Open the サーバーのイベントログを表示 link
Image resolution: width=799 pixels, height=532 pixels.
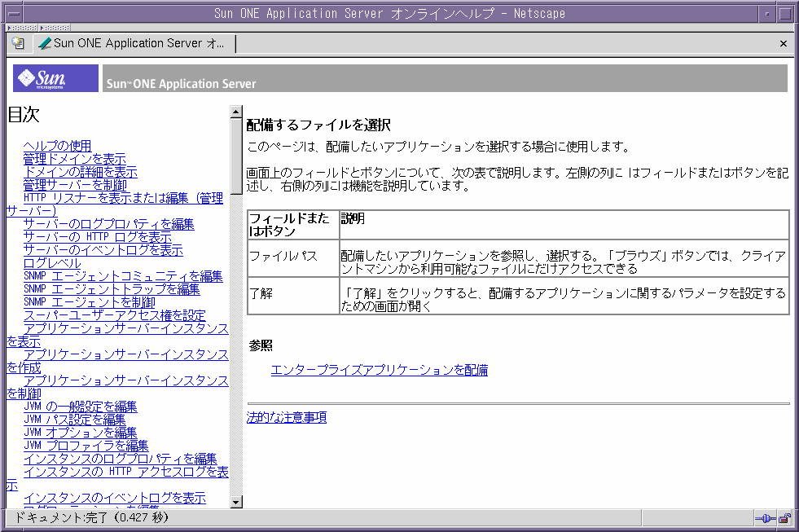tap(103, 250)
